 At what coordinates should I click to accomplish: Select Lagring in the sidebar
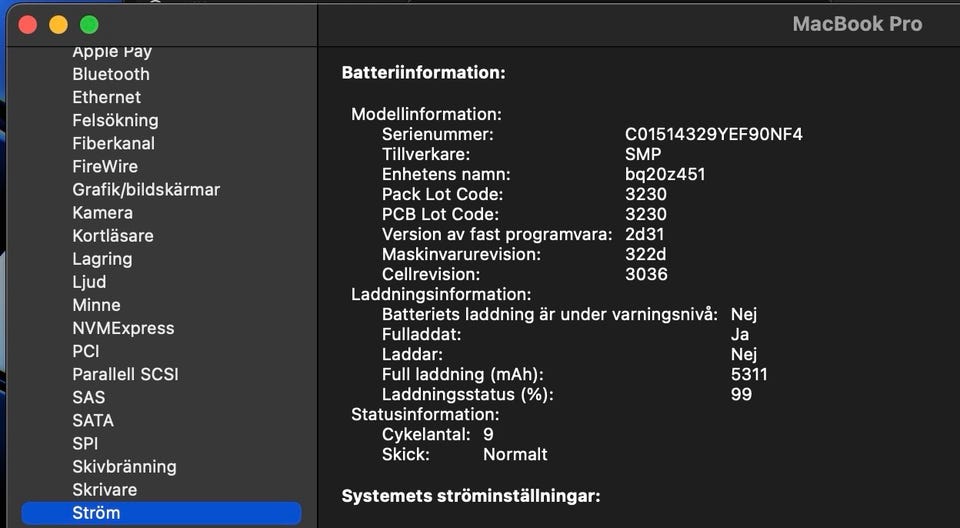[x=102, y=259]
